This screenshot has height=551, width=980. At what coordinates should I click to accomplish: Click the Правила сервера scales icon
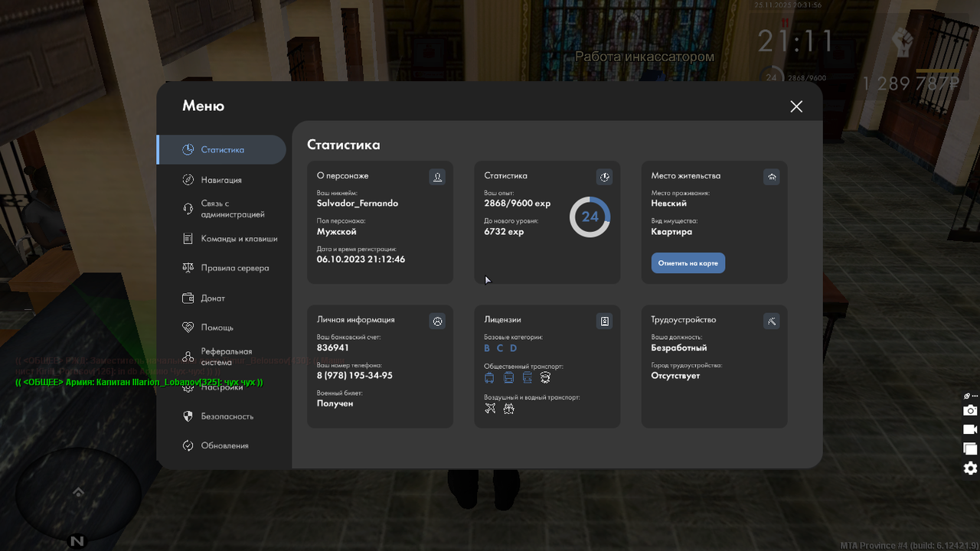(188, 268)
